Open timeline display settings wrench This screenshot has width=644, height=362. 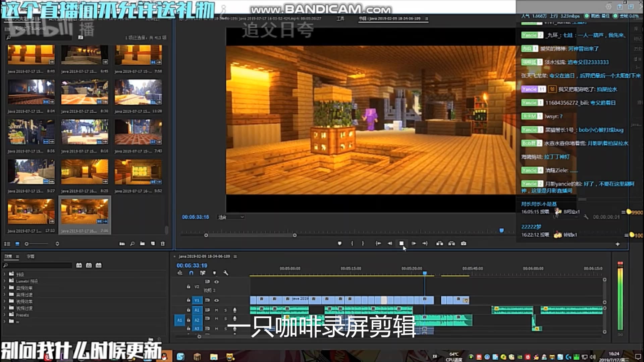(226, 273)
